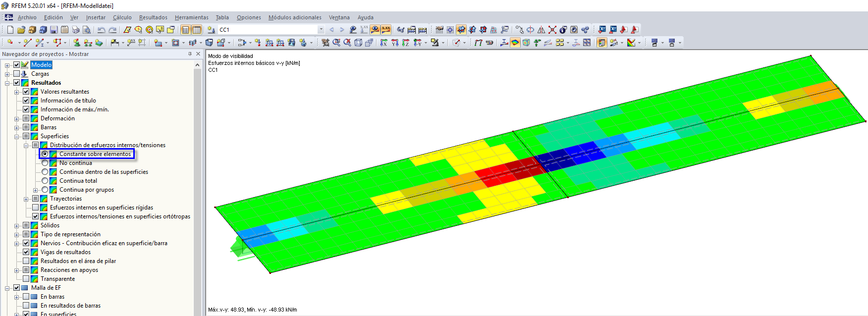
Task: Click navigator scrollbar up arrow
Action: coord(198,65)
